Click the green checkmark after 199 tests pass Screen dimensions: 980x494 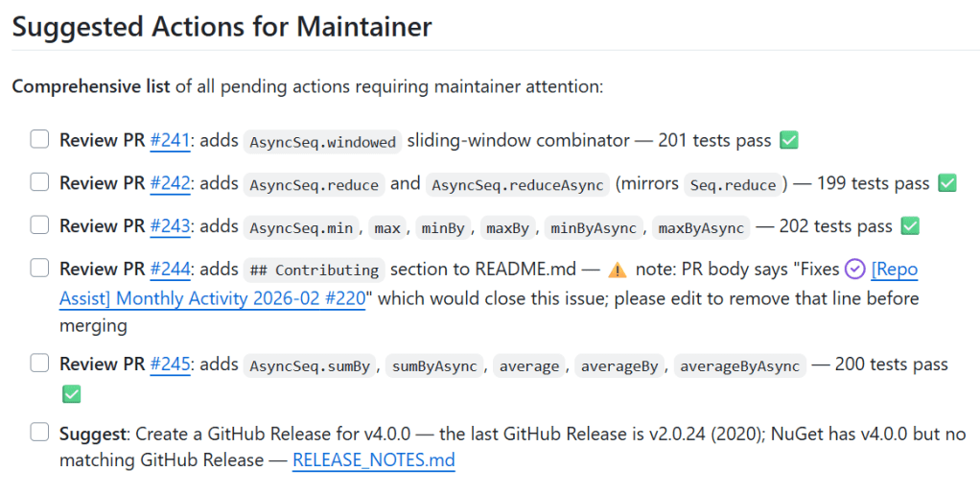click(947, 182)
